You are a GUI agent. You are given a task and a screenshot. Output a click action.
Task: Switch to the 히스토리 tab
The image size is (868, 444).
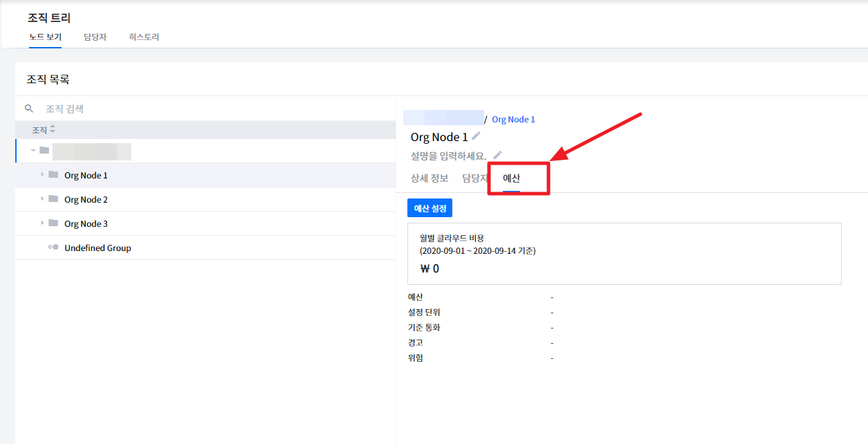[x=144, y=37]
